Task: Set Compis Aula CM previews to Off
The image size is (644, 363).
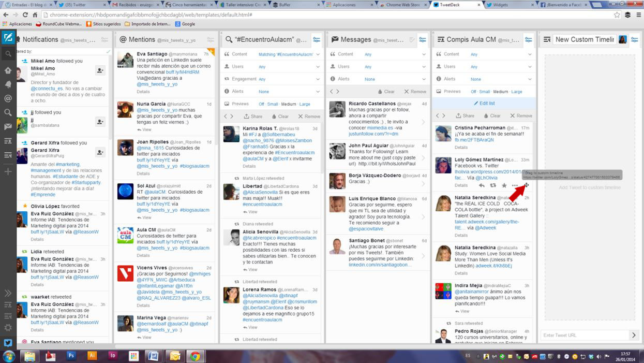Action: [x=473, y=92]
